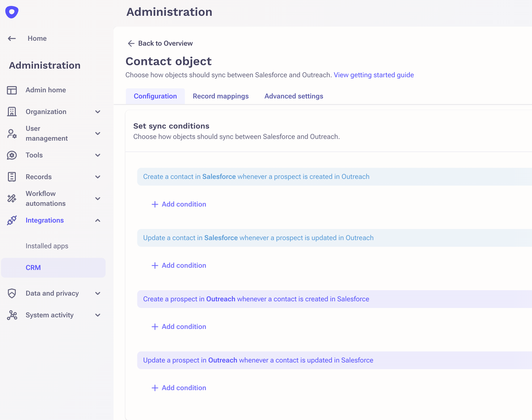Click the Data and privacy shield icon

[12, 293]
